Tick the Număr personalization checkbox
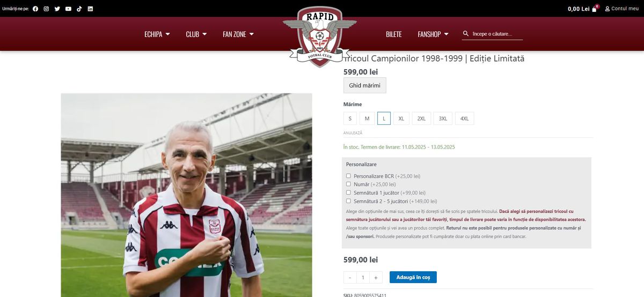 [x=348, y=184]
